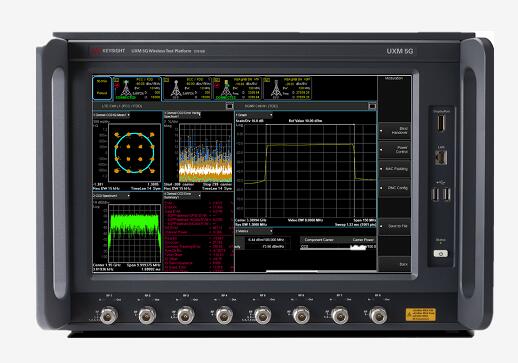Viewport: 518px width, 363px height.
Task: Click the Save to File softkey
Action: click(395, 226)
